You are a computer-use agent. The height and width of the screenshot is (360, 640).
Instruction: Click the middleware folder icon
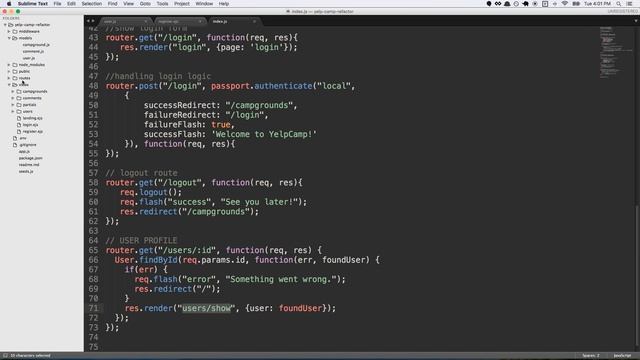(15, 31)
